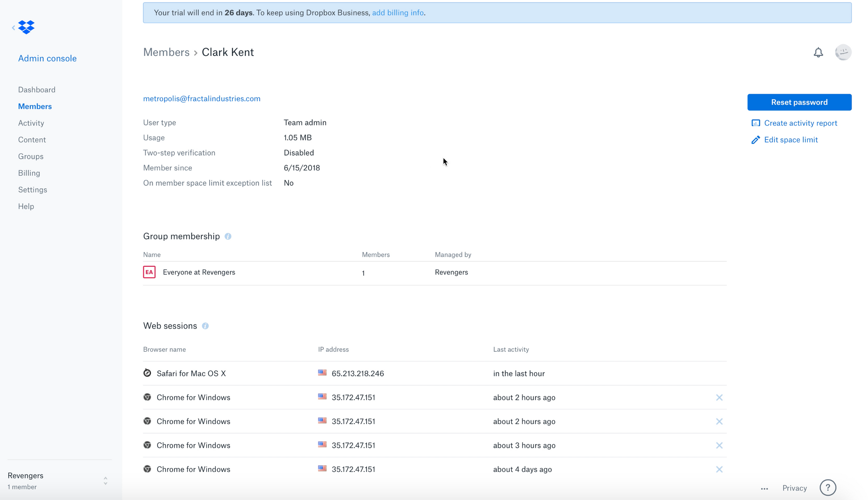This screenshot has height=500, width=868.
Task: Click the back chevron beside Dropbox logo
Action: [x=13, y=28]
